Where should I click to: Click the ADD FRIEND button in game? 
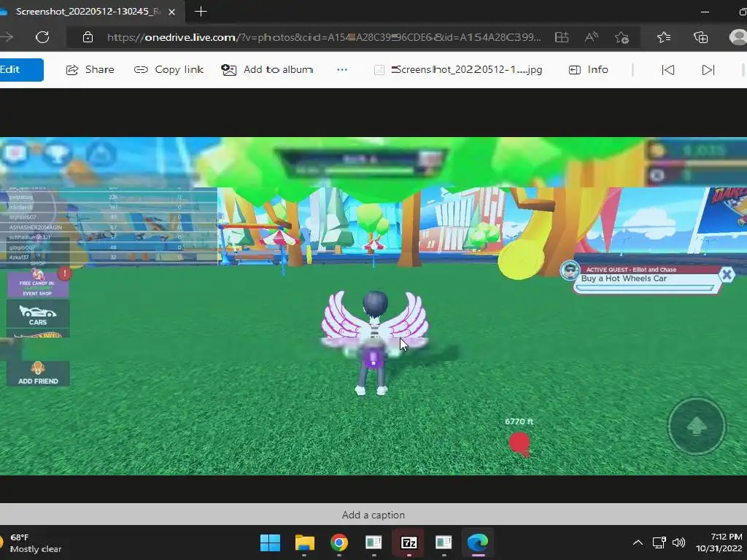[38, 373]
